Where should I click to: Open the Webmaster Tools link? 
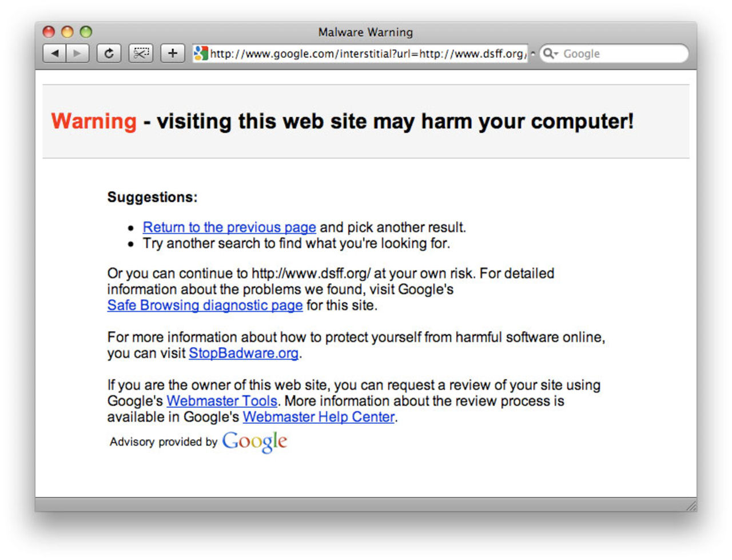[222, 401]
